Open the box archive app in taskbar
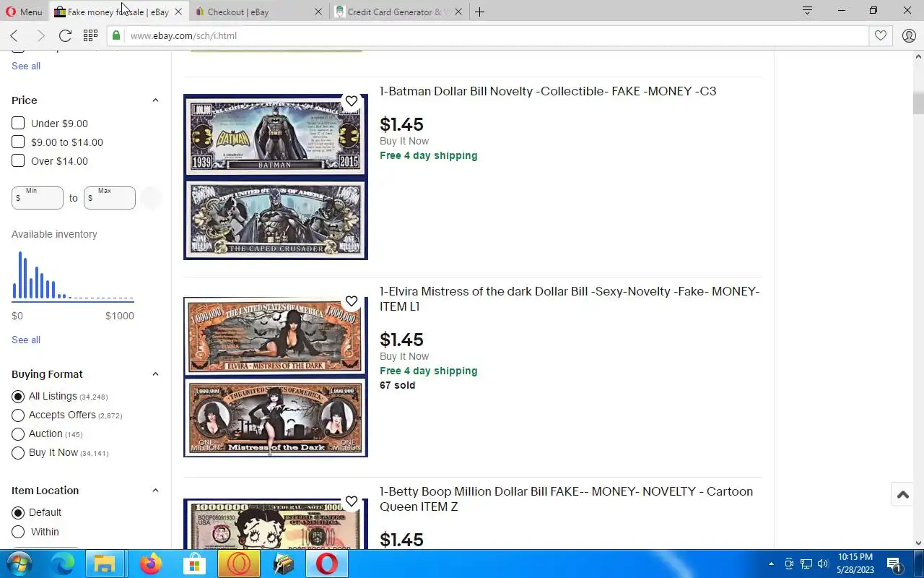This screenshot has width=924, height=578. click(x=284, y=564)
